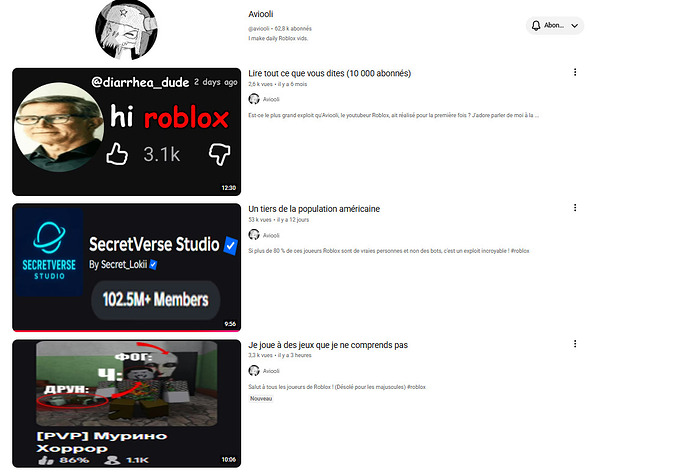Click the 'Nouveau' badge
This screenshot has width=690, height=475.
click(261, 399)
